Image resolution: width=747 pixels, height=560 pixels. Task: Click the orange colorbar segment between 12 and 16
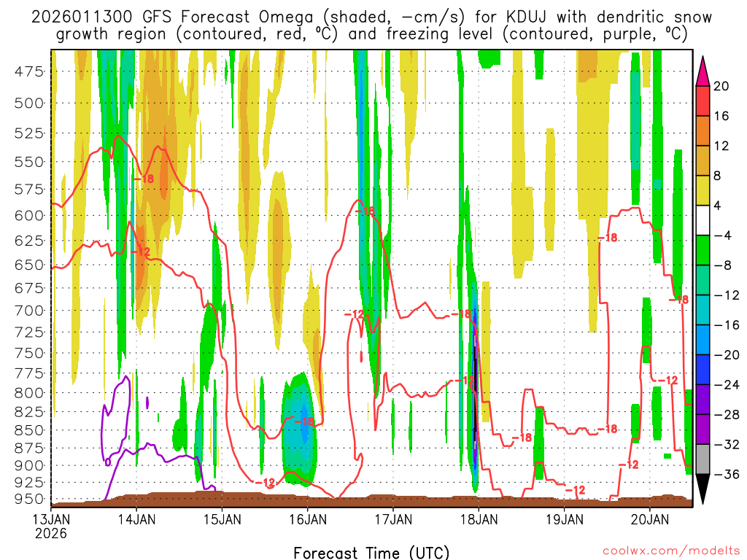pos(704,131)
